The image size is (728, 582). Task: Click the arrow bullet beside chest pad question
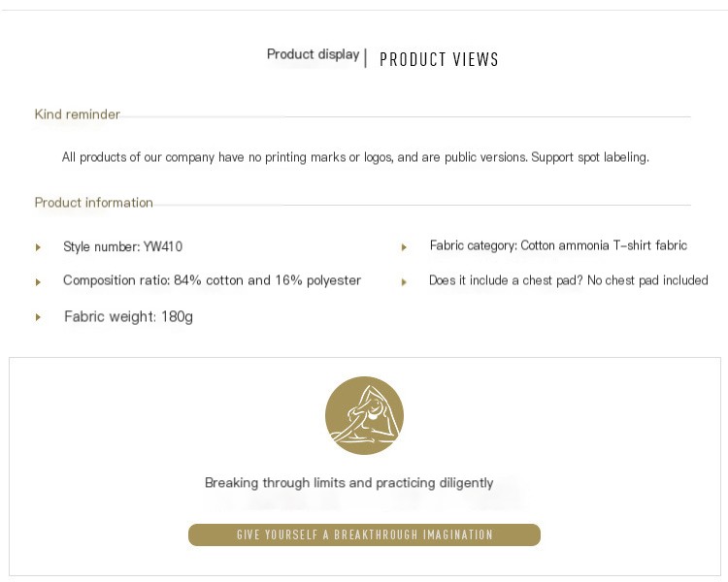(404, 282)
